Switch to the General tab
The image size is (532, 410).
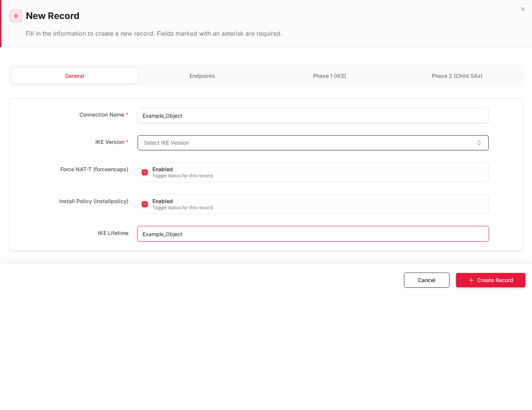click(x=75, y=76)
